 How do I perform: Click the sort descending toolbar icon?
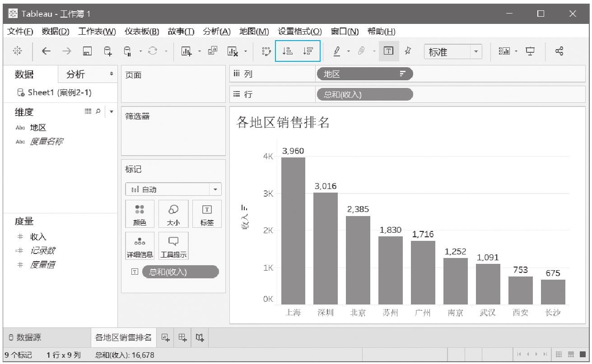coord(308,51)
